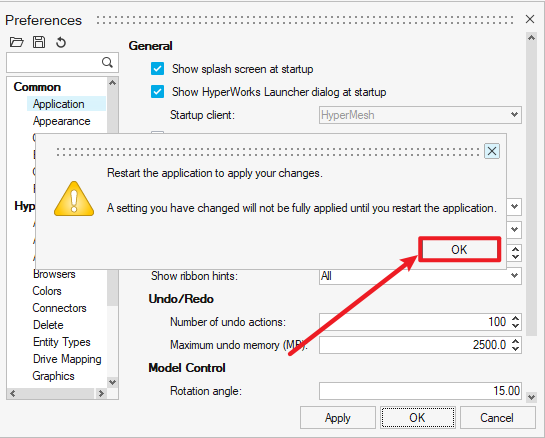
Task: Uncheck Show splash screen at startup
Action: (157, 69)
